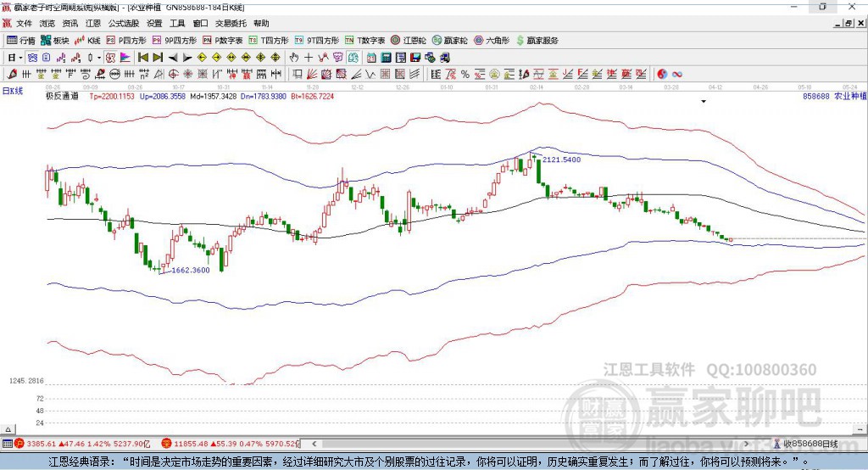Open the 设置 menu
The height and width of the screenshot is (470, 868).
154,23
